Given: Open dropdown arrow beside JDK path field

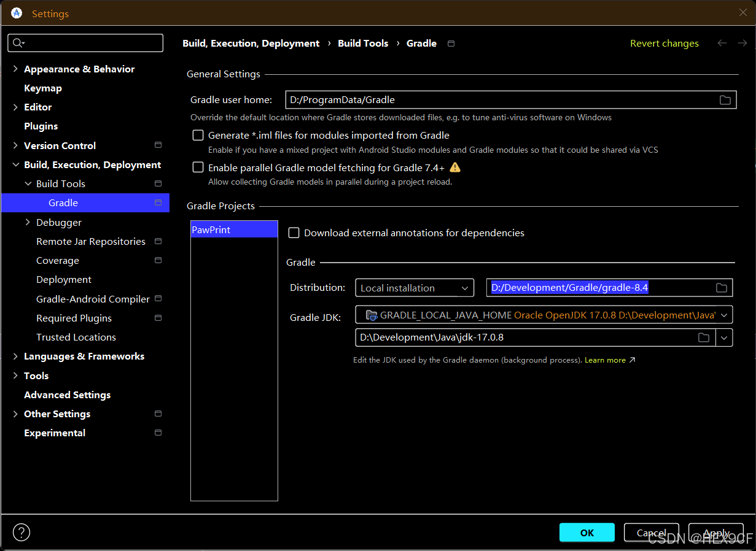Looking at the screenshot, I should tap(724, 337).
